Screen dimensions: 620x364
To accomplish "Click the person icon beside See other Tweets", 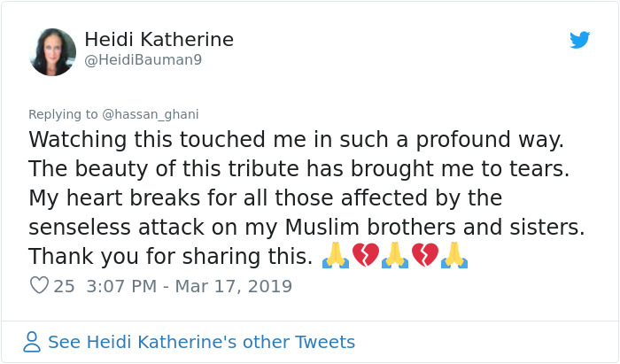I will click(32, 342).
